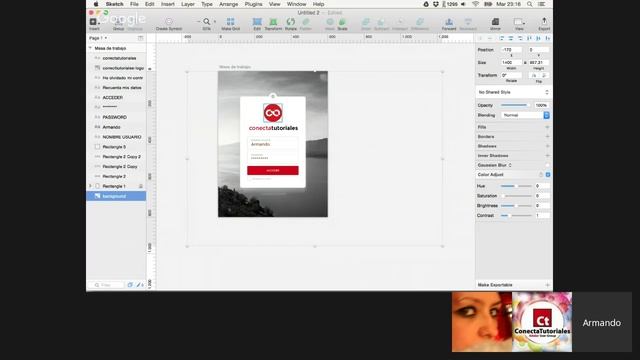Select the Transform tool in toolbar
This screenshot has height=360, width=640.
point(273,22)
